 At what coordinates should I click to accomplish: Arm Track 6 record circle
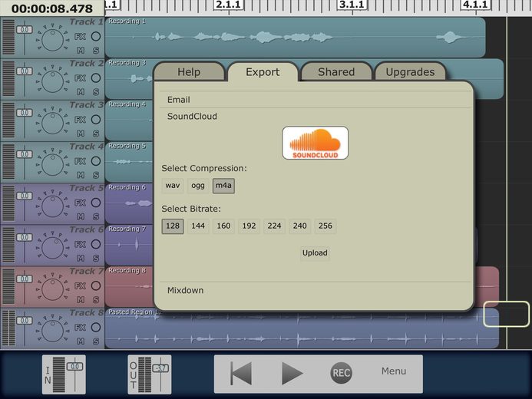point(96,245)
